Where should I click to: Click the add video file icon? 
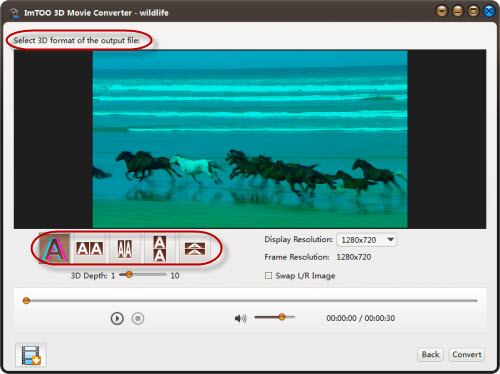click(x=31, y=355)
